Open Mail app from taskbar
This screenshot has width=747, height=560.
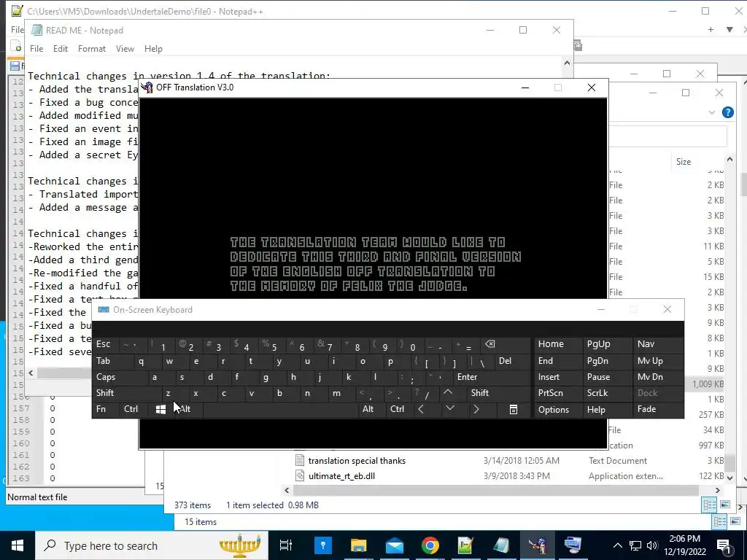coord(394,545)
